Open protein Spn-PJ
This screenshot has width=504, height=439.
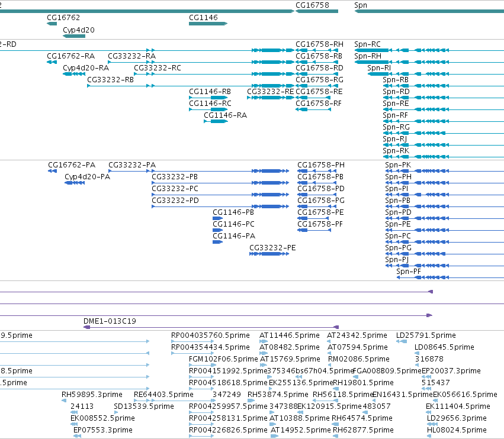coord(397,260)
